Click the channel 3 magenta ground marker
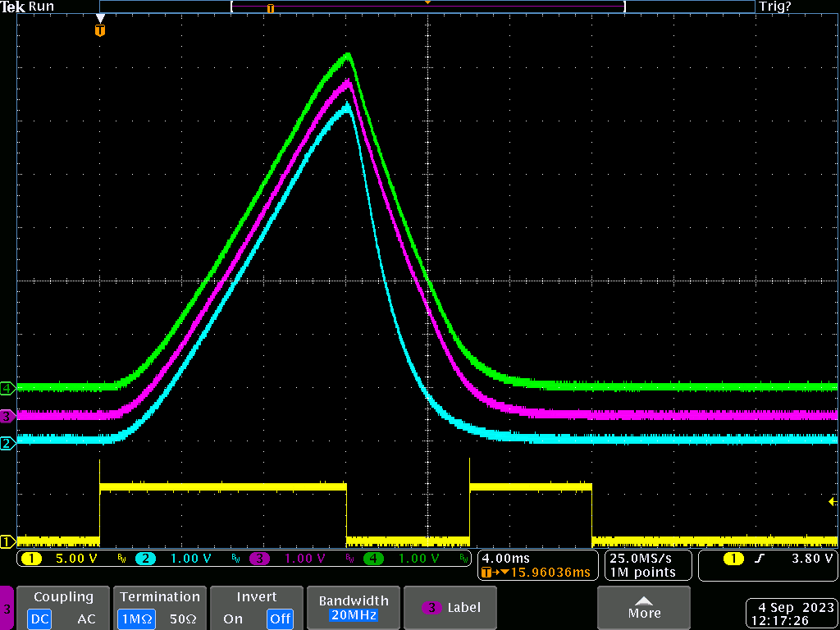 click(7, 416)
